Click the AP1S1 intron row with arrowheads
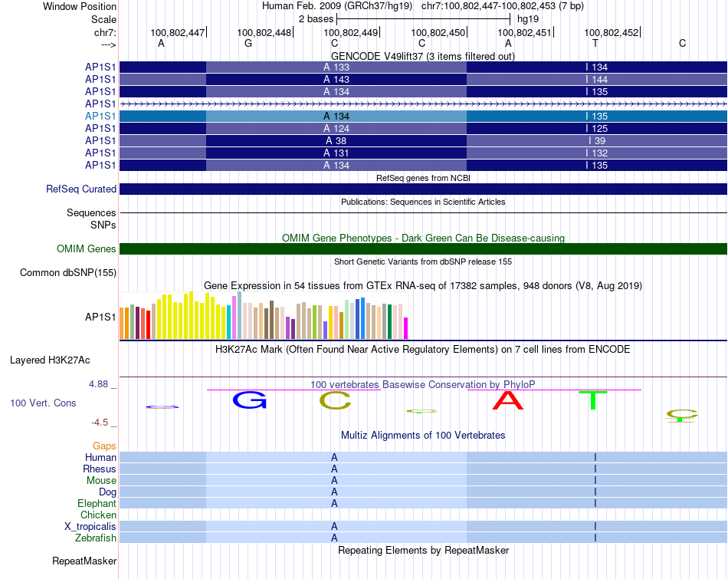Screen dimensions: 728x579 (x=423, y=104)
